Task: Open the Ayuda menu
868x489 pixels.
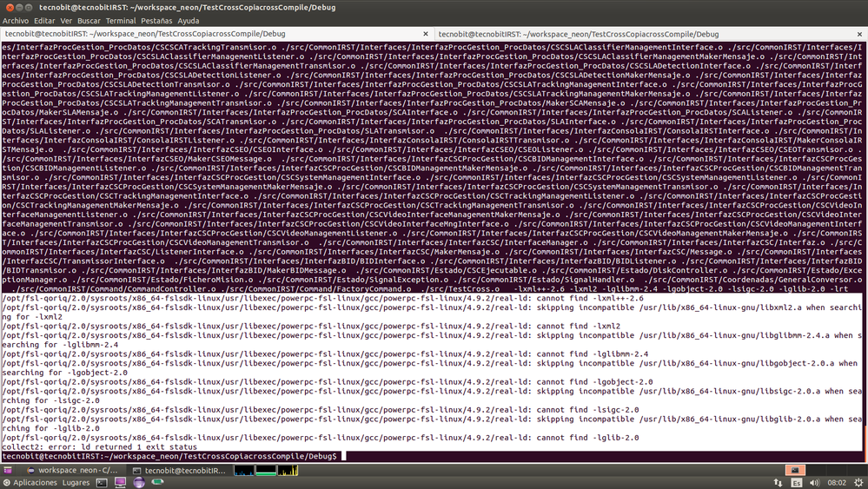Action: click(x=189, y=21)
